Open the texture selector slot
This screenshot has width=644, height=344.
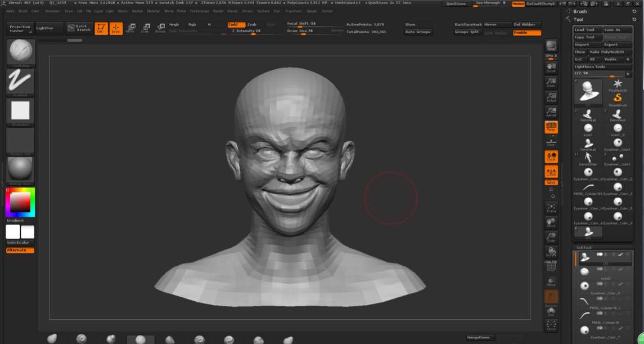pyautogui.click(x=21, y=141)
